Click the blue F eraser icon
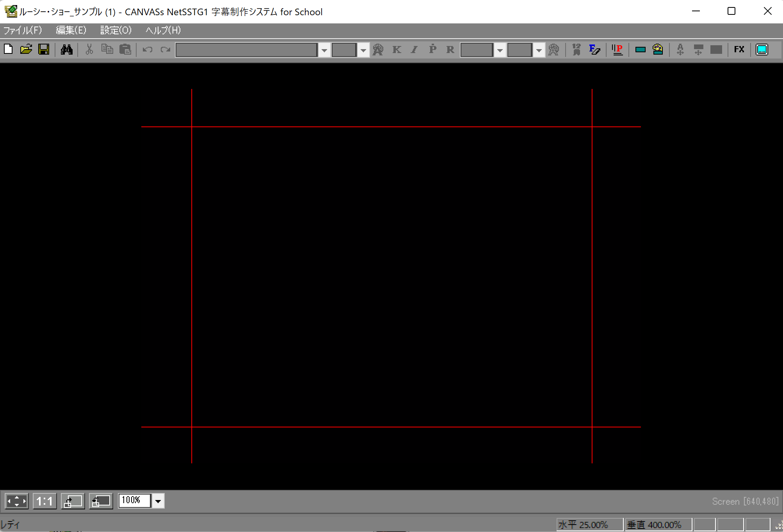Screen dimensions: 783x532 (x=594, y=50)
